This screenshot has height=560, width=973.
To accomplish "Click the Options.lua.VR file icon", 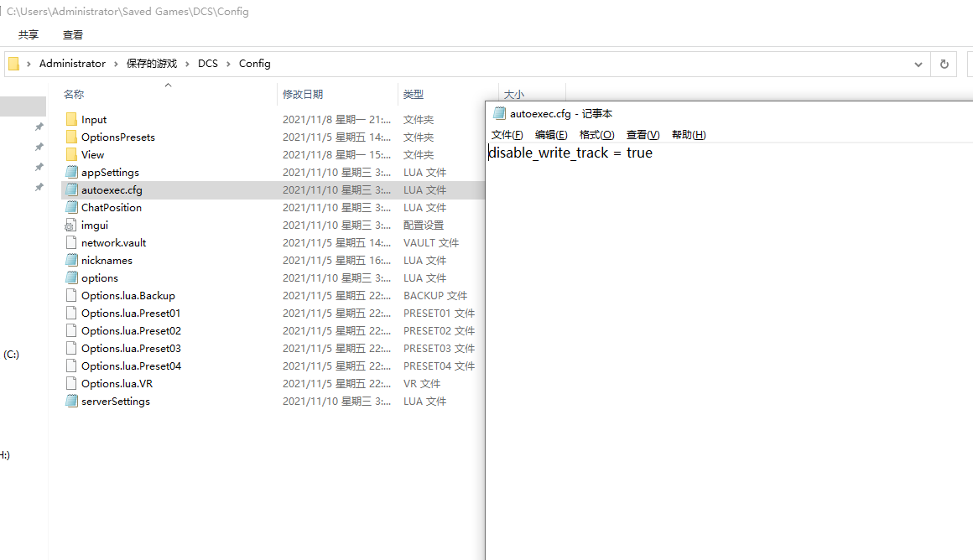I will coord(71,383).
